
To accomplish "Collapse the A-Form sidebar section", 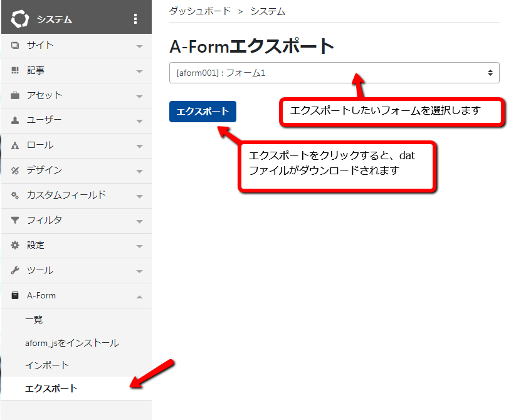I will (x=139, y=297).
